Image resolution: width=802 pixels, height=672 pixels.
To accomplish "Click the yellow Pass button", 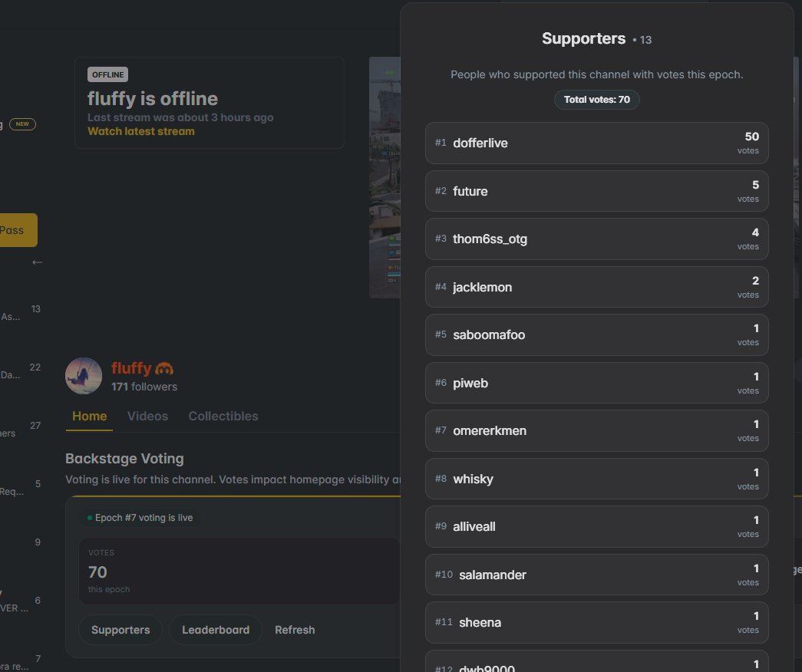I will (12, 229).
